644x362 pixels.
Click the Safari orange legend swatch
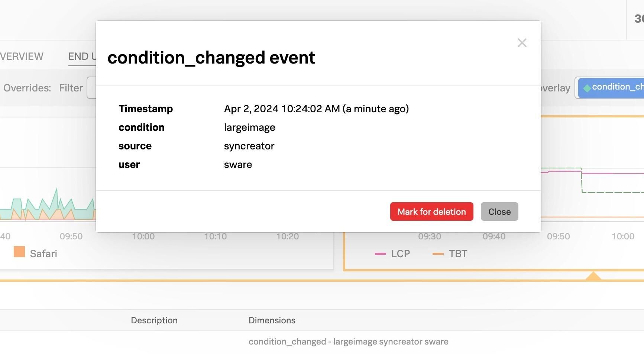[19, 252]
